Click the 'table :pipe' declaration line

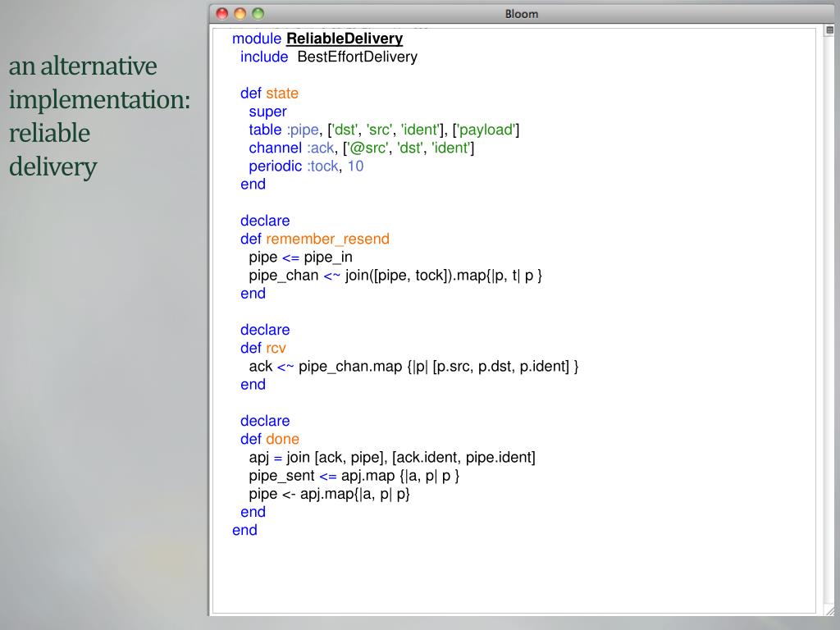tap(384, 130)
